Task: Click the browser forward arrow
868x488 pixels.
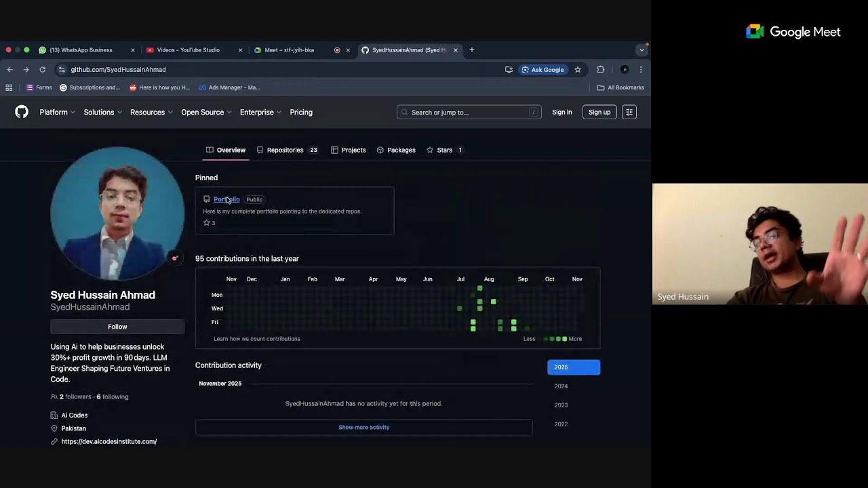Action: click(26, 69)
